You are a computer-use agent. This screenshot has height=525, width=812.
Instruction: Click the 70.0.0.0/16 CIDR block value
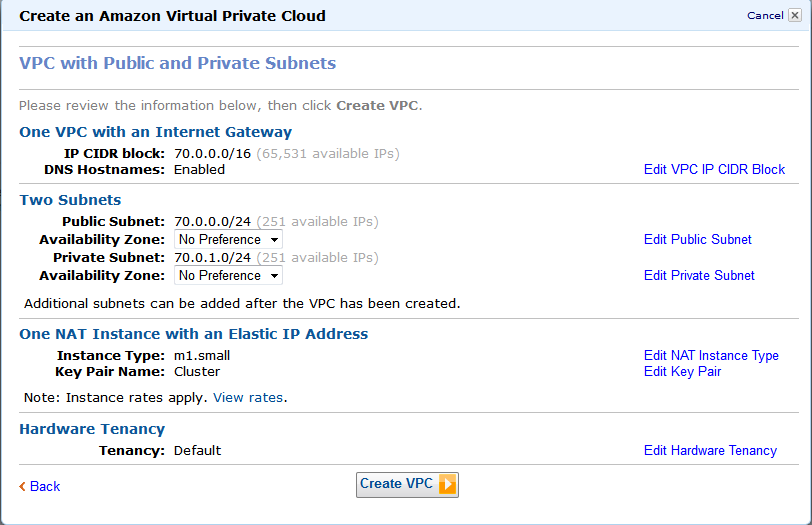point(212,154)
